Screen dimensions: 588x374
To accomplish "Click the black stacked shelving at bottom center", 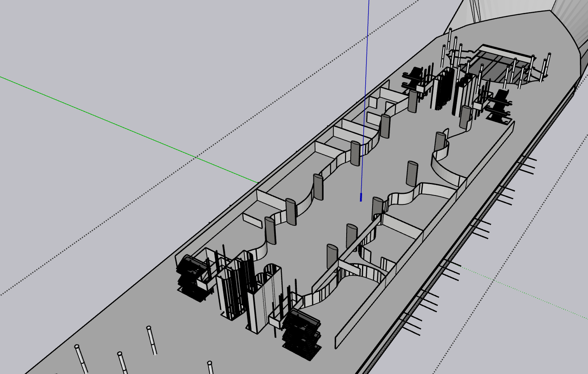I will pos(302,332).
